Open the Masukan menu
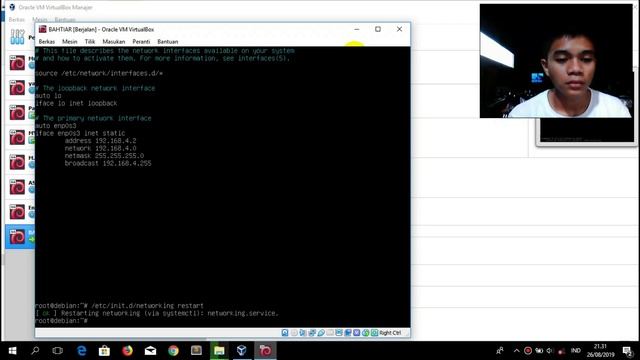 pyautogui.click(x=113, y=42)
